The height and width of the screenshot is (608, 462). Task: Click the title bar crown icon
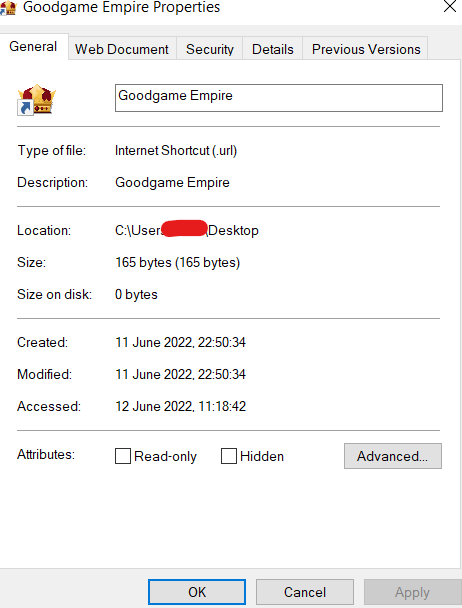tap(9, 8)
